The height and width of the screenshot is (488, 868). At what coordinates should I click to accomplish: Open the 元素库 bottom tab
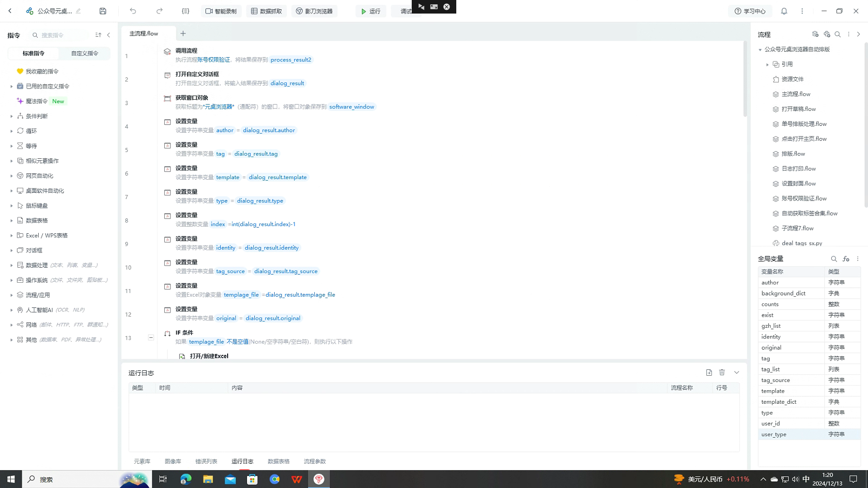point(142,461)
